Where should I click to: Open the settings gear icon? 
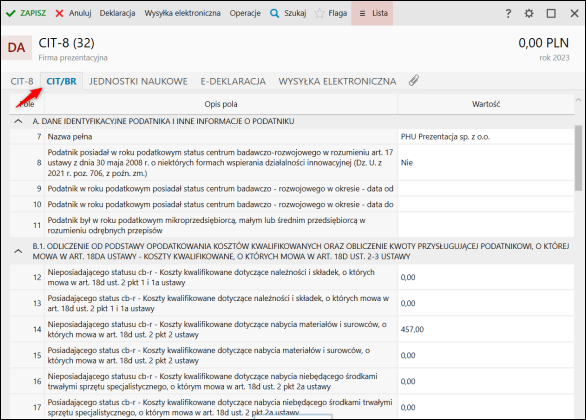click(529, 13)
